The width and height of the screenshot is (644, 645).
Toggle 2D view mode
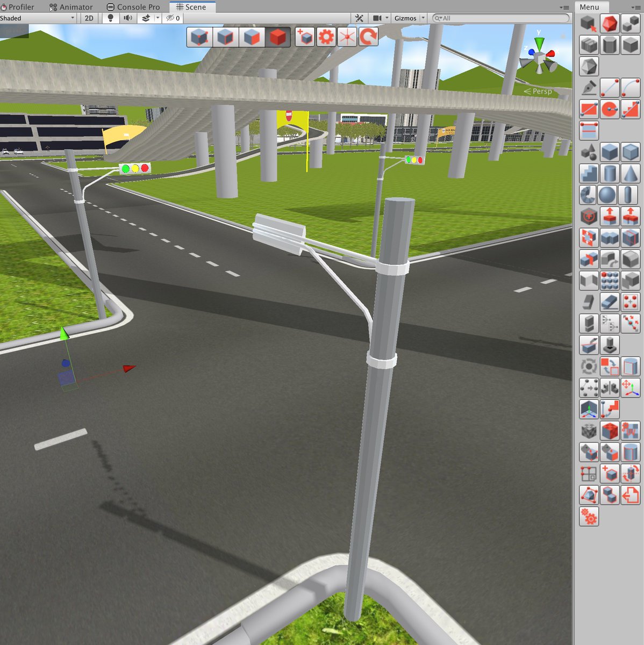88,18
